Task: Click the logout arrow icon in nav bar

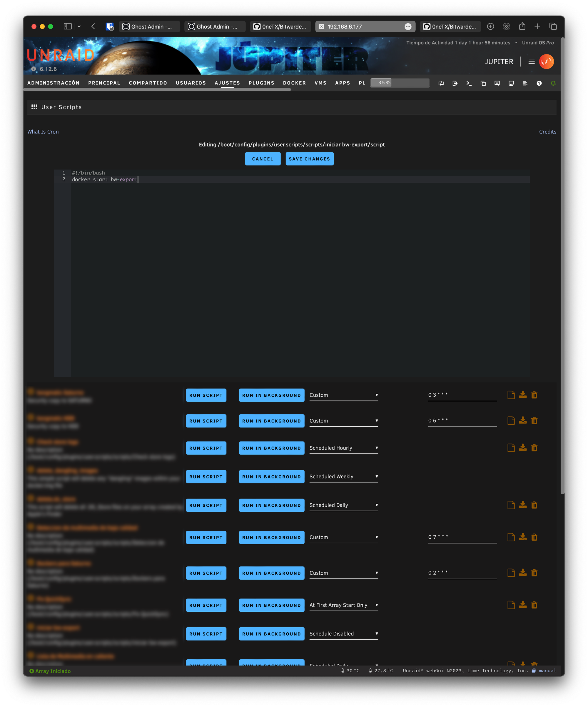Action: pos(455,83)
